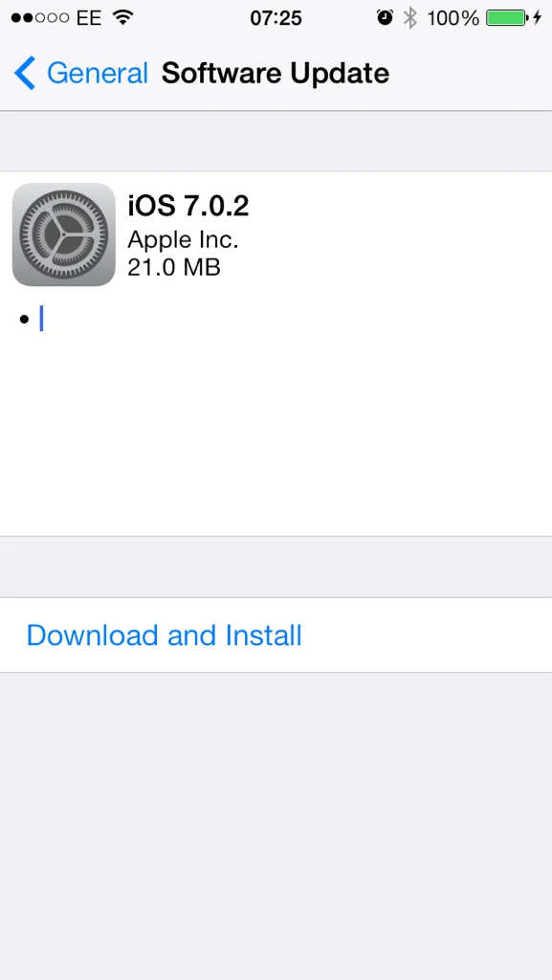The image size is (552, 980).
Task: Tap the iOS 7.0.2 version heading
Action: point(188,206)
